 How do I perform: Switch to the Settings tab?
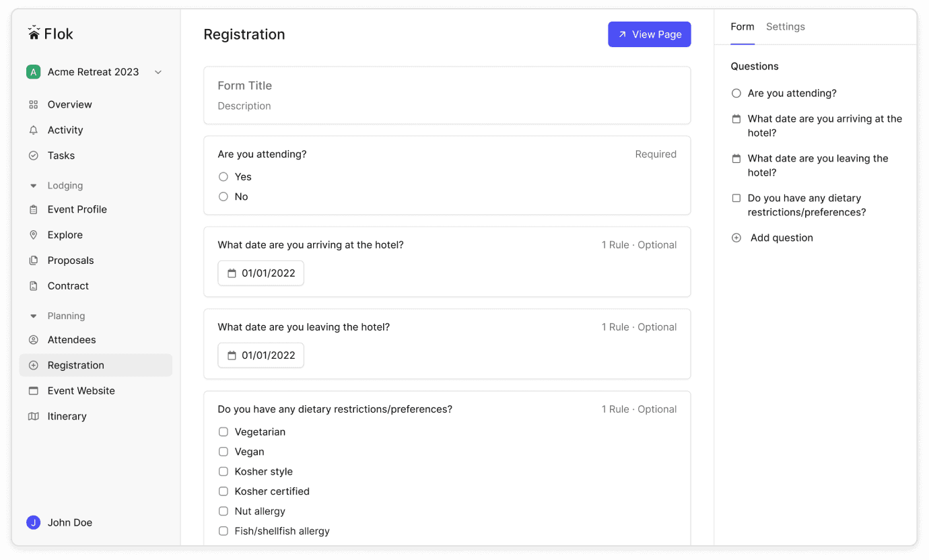[x=785, y=27]
